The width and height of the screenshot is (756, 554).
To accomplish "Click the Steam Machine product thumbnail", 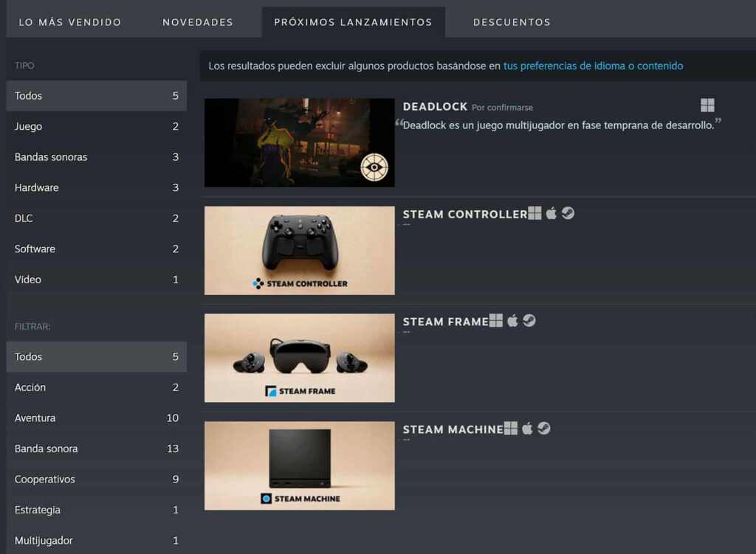I will pyautogui.click(x=299, y=465).
